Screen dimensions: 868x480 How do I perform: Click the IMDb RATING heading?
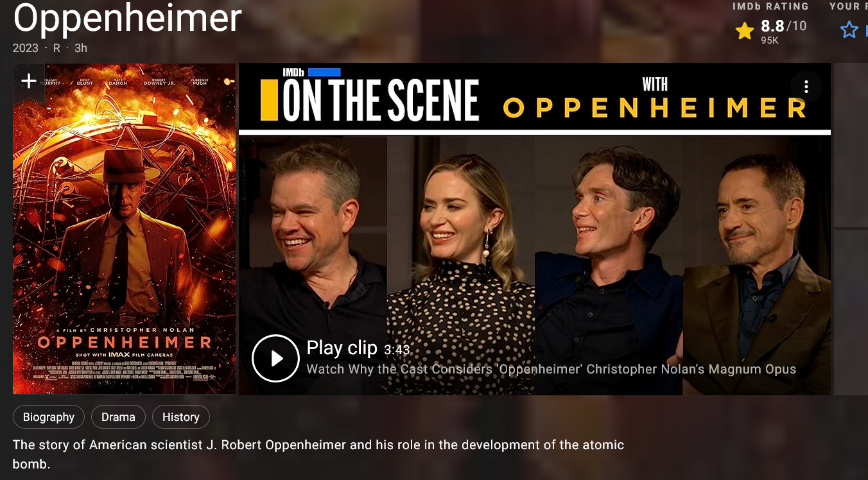770,6
